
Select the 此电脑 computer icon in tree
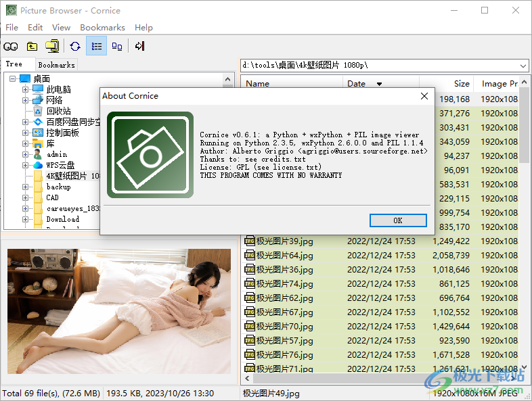click(x=38, y=89)
